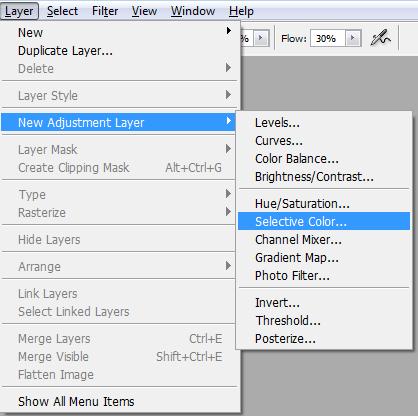Expand the New submenu in the Layer menu
This screenshot has height=416, width=418.
coord(120,32)
